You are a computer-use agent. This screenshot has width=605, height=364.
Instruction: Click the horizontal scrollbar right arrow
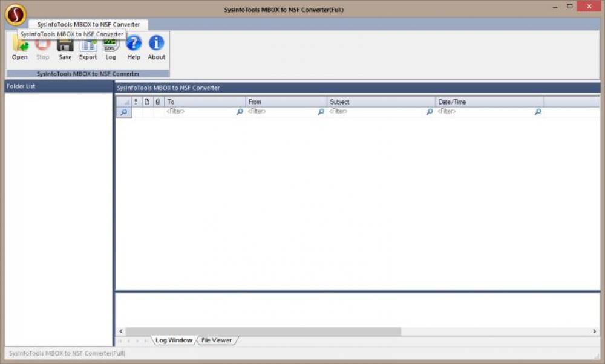coord(595,331)
